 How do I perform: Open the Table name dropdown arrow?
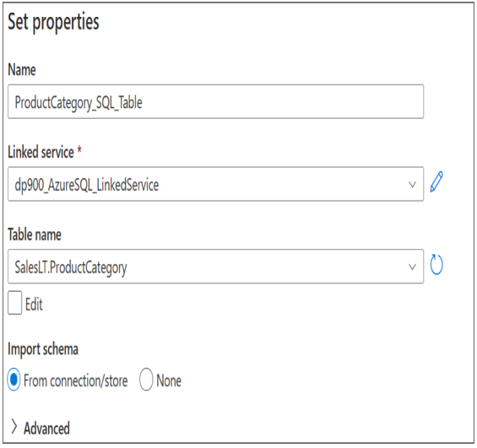412,267
